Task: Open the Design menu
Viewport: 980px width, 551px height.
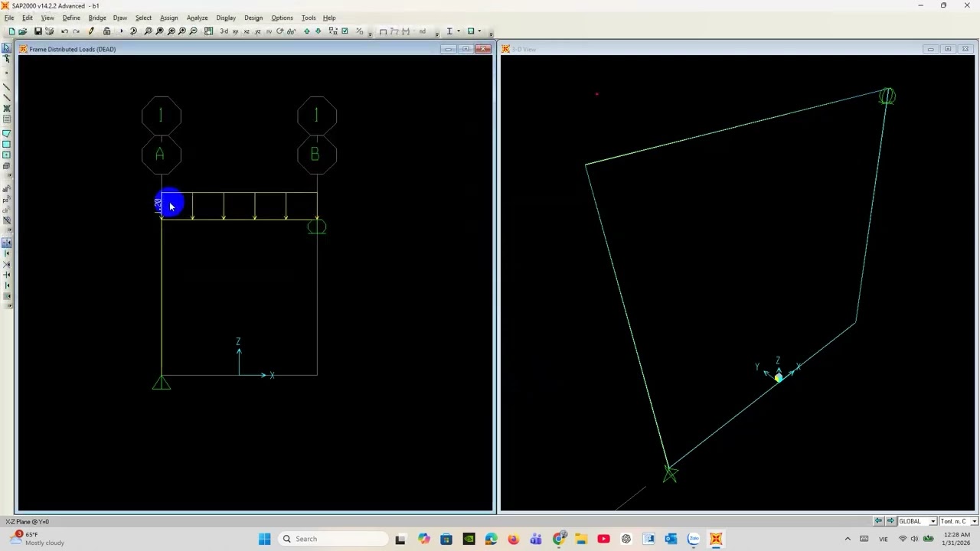Action: pyautogui.click(x=253, y=18)
